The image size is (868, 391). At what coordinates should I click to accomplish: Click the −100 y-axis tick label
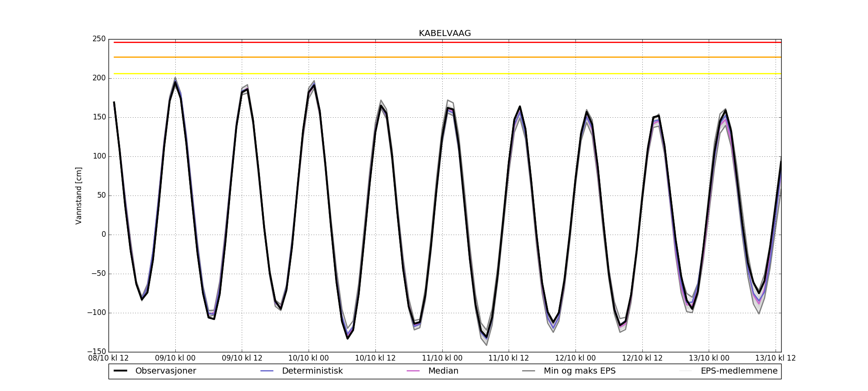[96, 313]
